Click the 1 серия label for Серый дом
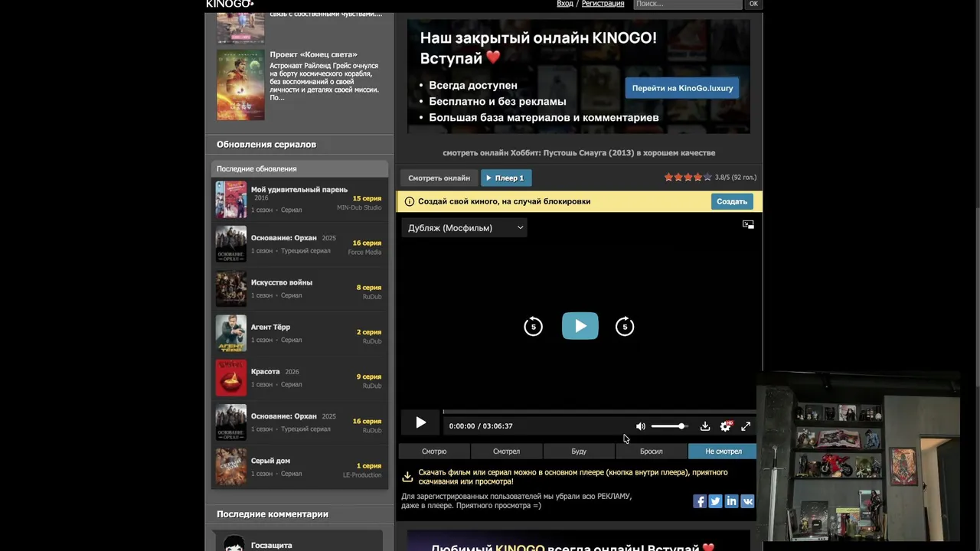The width and height of the screenshot is (980, 551). click(x=369, y=465)
